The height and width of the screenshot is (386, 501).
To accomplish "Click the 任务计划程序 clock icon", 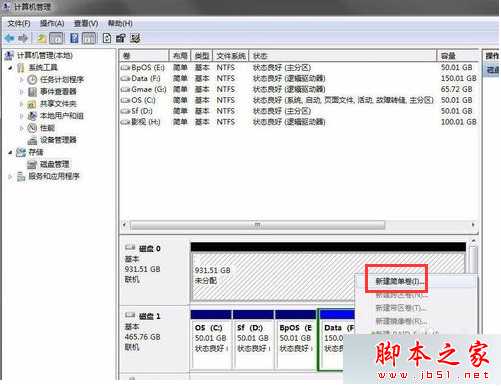I will tap(32, 80).
